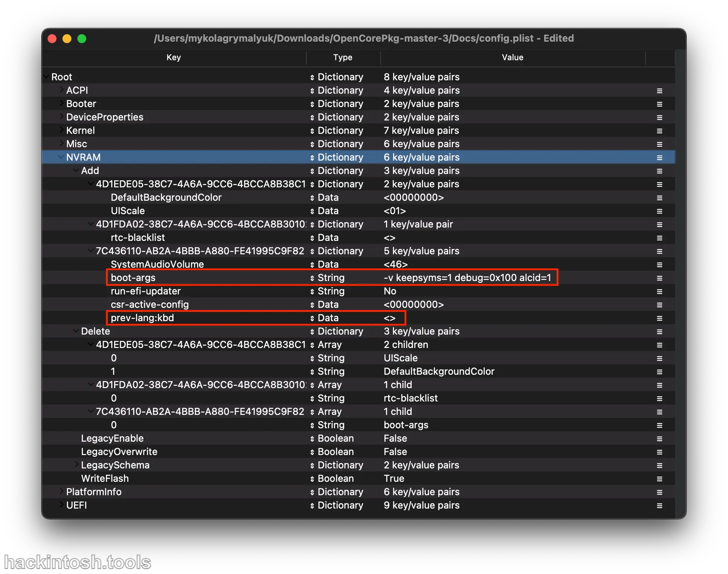This screenshot has height=574, width=728.
Task: Change type stepper for csr-active-config Data
Action: (312, 305)
